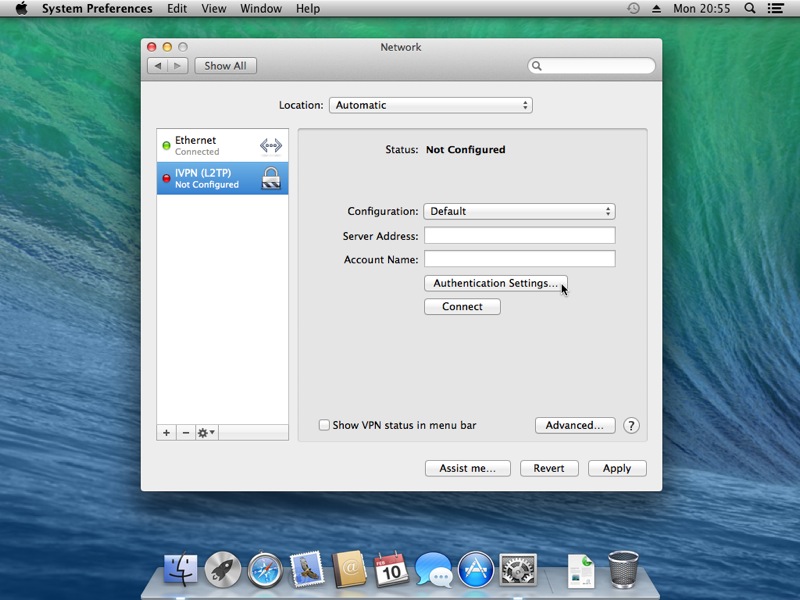Open Finder from the Dock
Viewport: 800px width, 600px height.
coord(180,570)
